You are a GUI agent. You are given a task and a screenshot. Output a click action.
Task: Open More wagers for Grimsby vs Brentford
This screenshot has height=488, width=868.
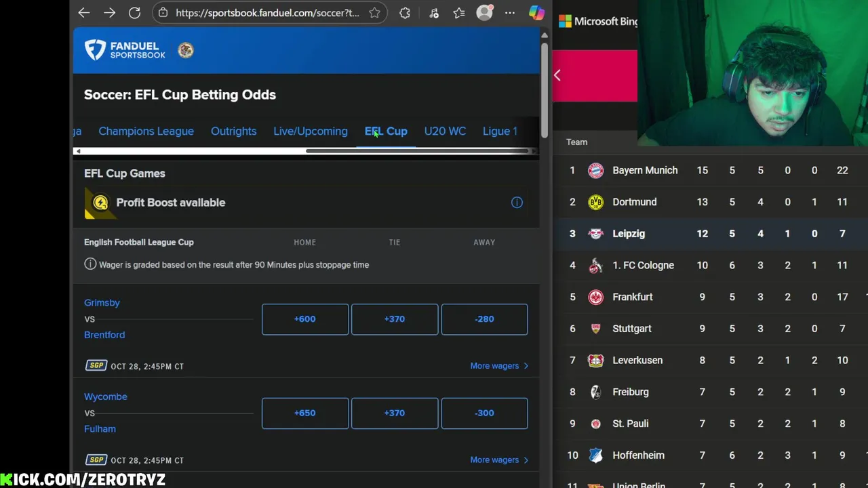pos(499,366)
